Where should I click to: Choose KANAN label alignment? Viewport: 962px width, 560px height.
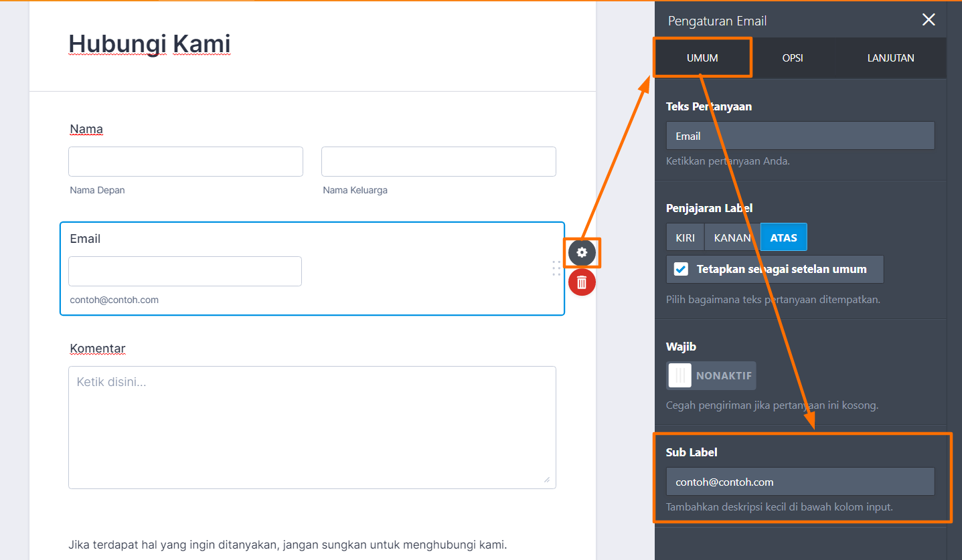[732, 238]
